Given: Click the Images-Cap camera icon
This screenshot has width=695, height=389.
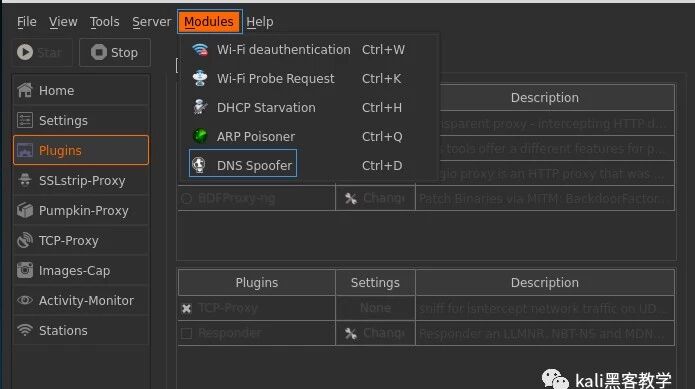Looking at the screenshot, I should click(x=25, y=270).
